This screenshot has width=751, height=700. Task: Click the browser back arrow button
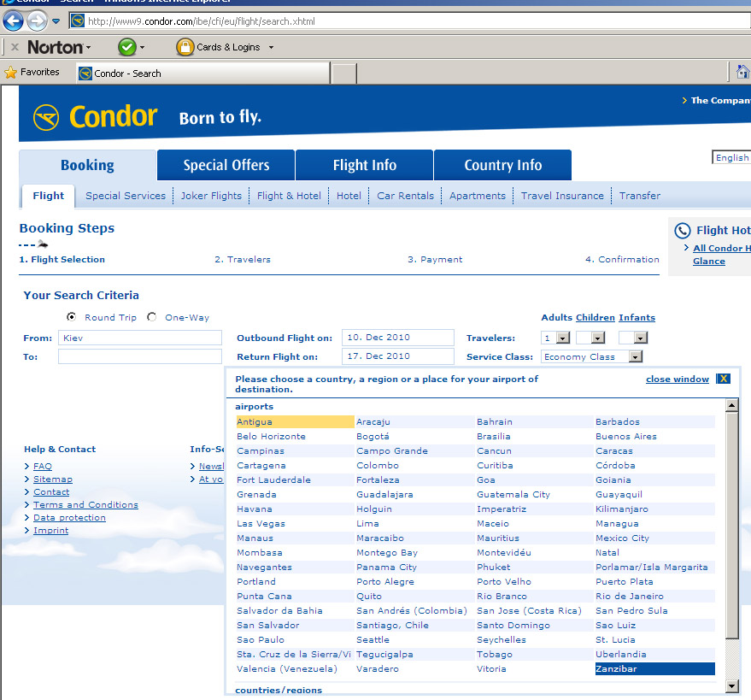pyautogui.click(x=13, y=21)
